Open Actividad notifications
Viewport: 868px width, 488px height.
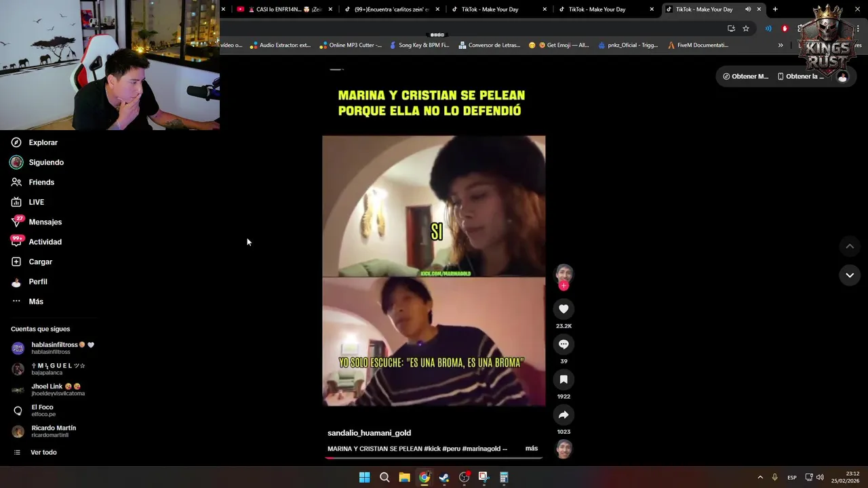[36, 242]
